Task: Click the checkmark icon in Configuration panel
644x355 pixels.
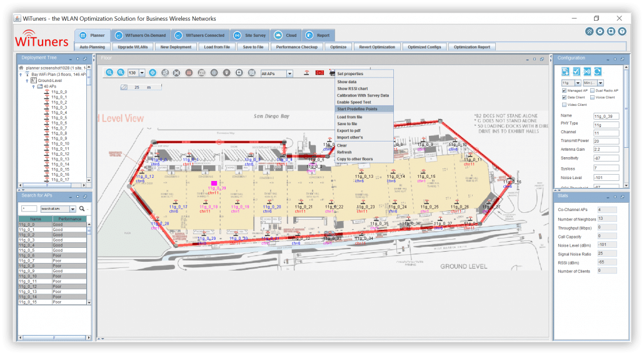Action: pos(576,71)
